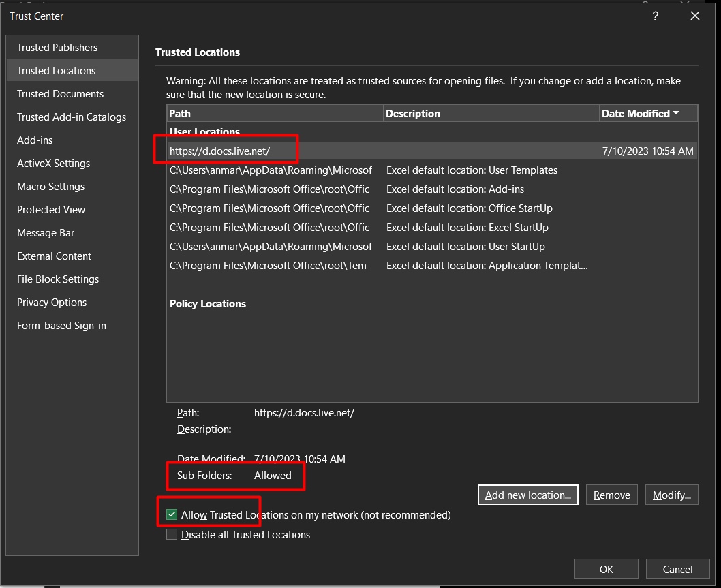Switch to Macro Settings section

[51, 187]
